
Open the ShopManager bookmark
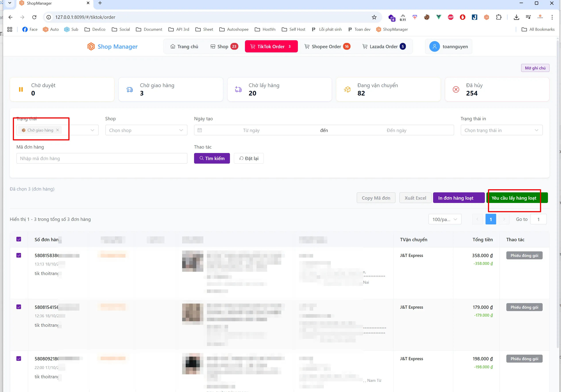tap(392, 29)
